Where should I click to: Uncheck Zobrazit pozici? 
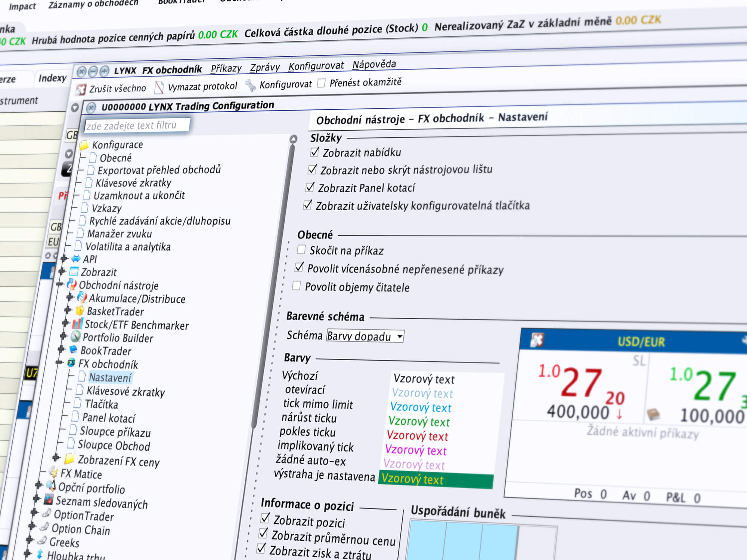[x=266, y=518]
